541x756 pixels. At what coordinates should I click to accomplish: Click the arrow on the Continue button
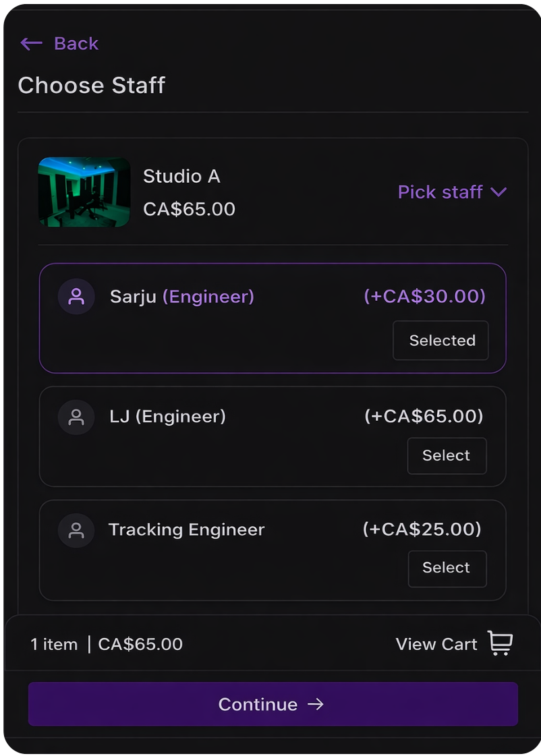315,704
